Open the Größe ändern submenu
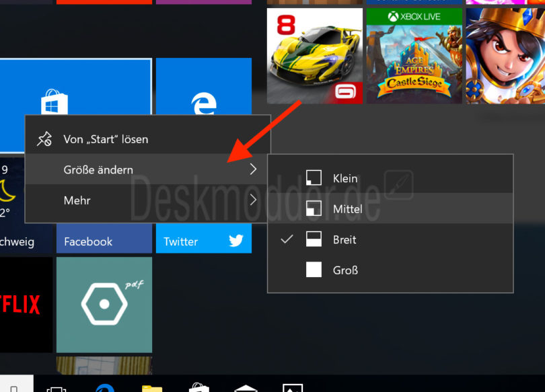This screenshot has width=545, height=392. tap(147, 169)
